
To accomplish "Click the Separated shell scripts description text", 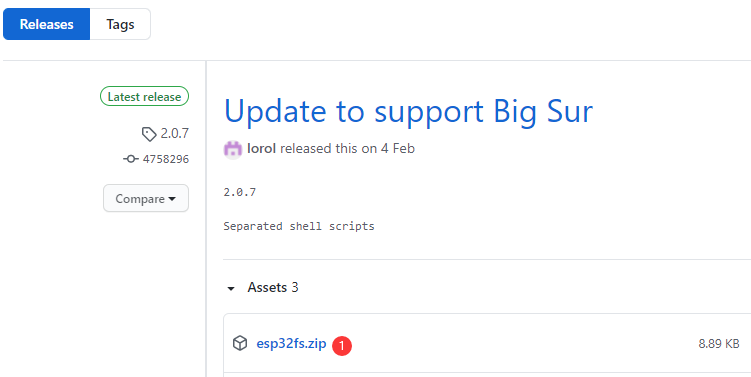I will (299, 226).
